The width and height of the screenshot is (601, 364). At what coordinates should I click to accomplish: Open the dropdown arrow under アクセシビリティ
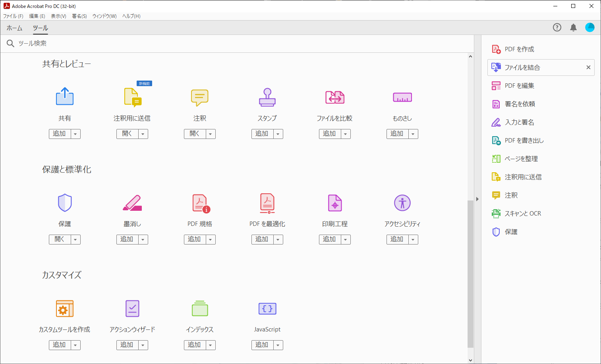(413, 239)
